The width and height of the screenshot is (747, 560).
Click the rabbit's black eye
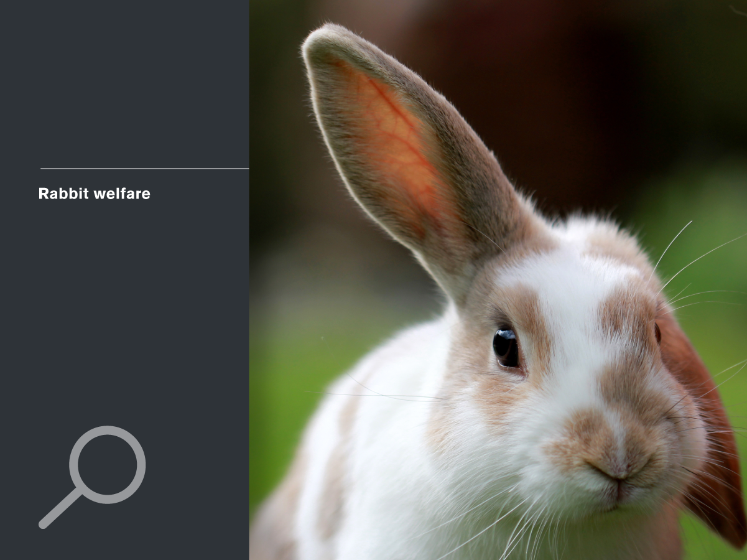point(505,347)
